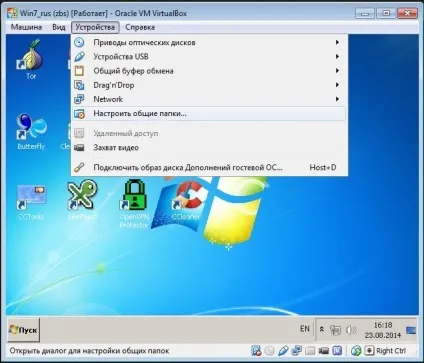Click the Пуск start button
Image resolution: width=424 pixels, height=363 pixels.
(x=23, y=330)
